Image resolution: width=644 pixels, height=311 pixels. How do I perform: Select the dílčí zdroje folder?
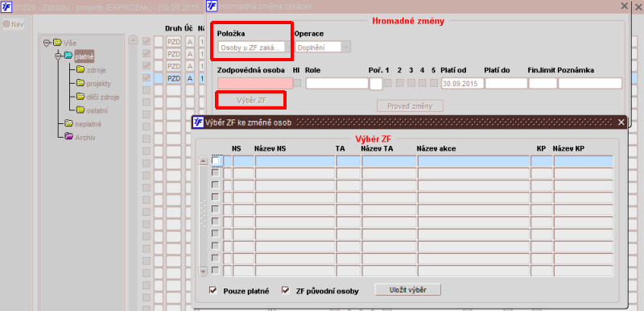[x=103, y=97]
